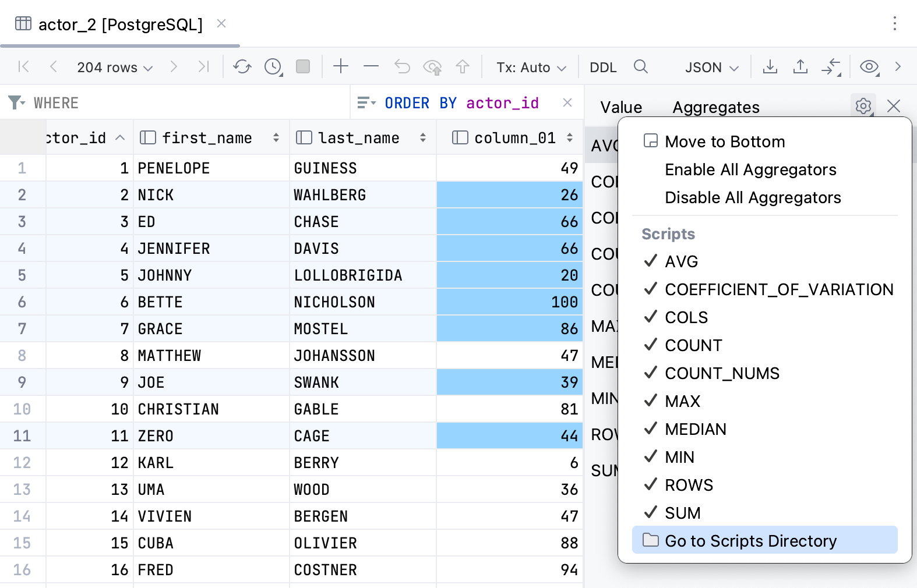Click the Reload Page refresh icon

(242, 67)
